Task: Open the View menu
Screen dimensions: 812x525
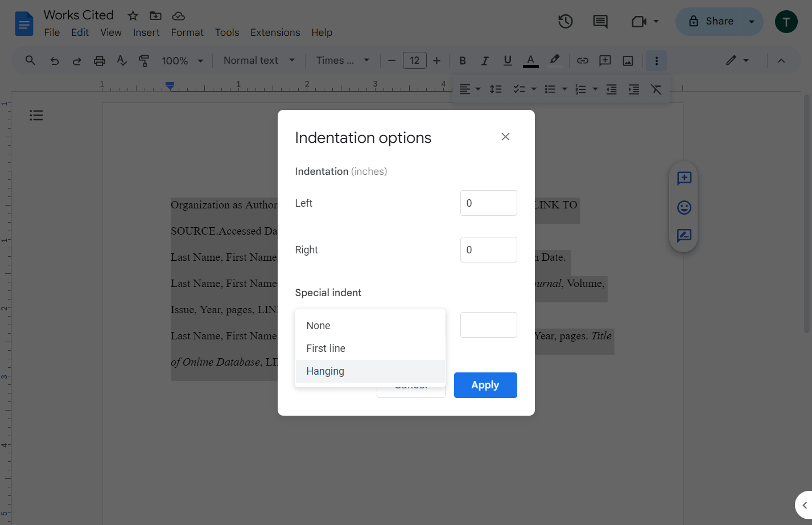Action: pyautogui.click(x=111, y=32)
